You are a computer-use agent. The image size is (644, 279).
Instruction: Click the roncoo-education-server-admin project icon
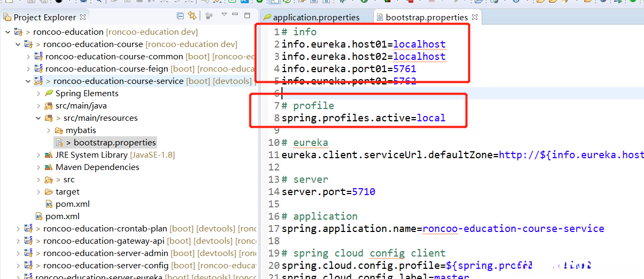pyautogui.click(x=28, y=253)
